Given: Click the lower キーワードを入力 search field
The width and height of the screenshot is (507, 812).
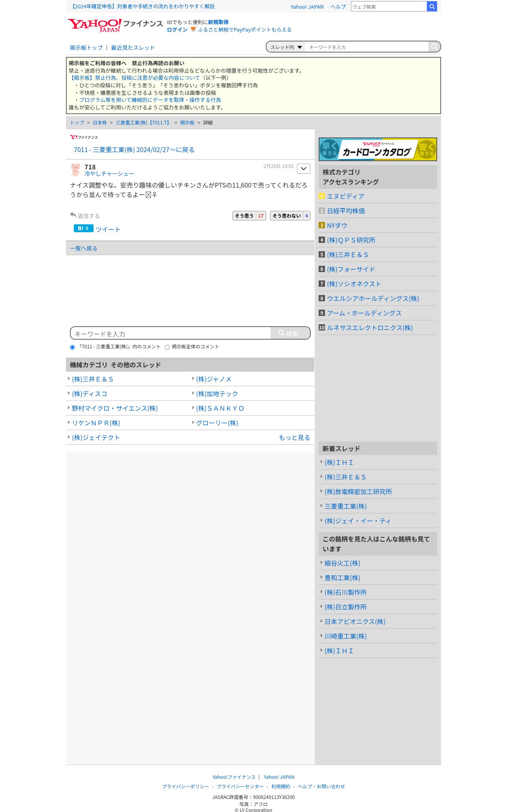Looking at the screenshot, I should click(171, 334).
